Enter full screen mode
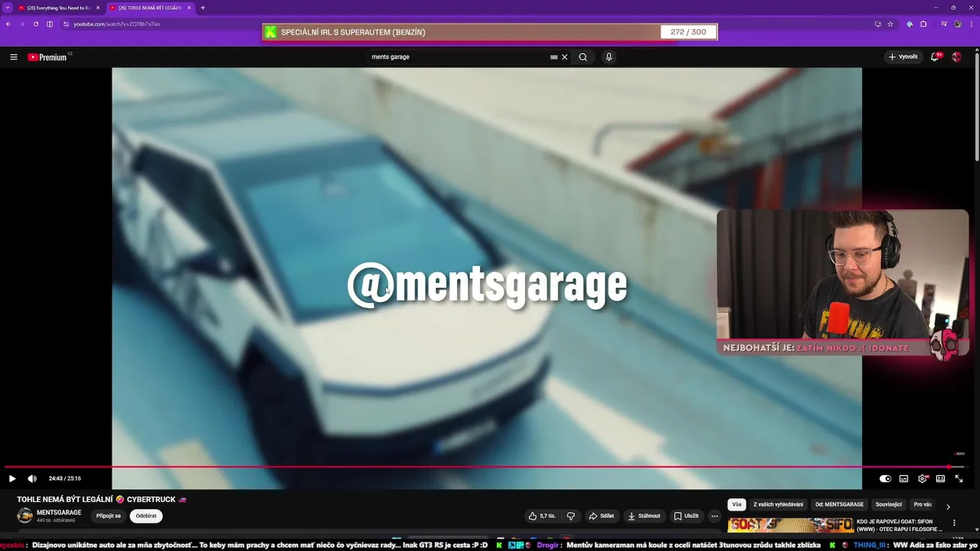This screenshot has width=980, height=551. coord(959,478)
